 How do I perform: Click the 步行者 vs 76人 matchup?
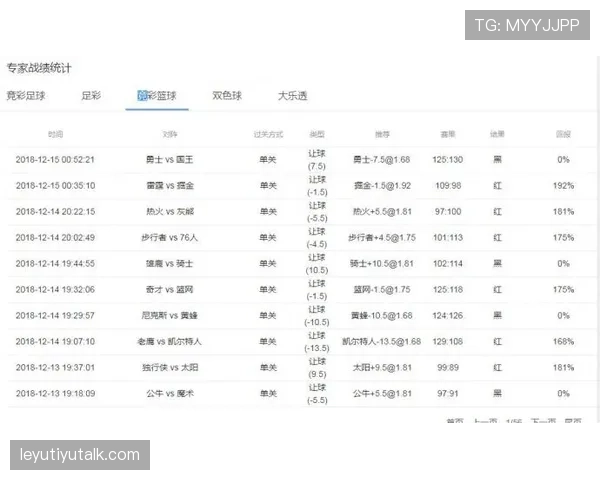[170, 238]
